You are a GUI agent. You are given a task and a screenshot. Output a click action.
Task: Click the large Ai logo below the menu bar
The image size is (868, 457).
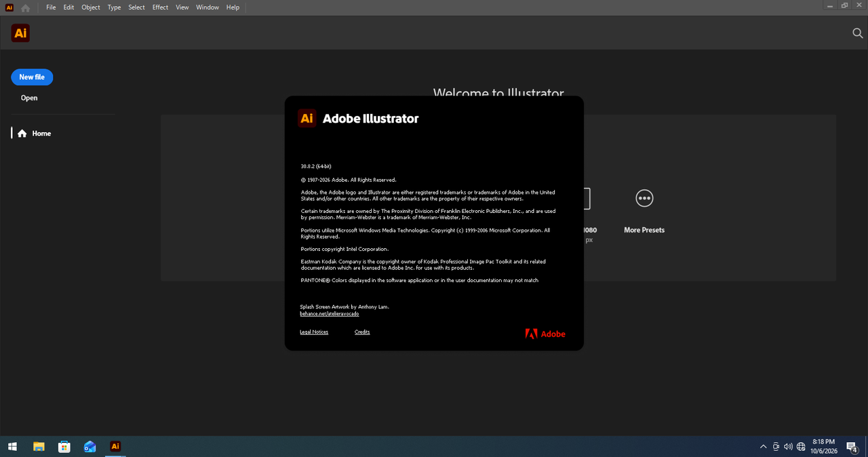(20, 33)
